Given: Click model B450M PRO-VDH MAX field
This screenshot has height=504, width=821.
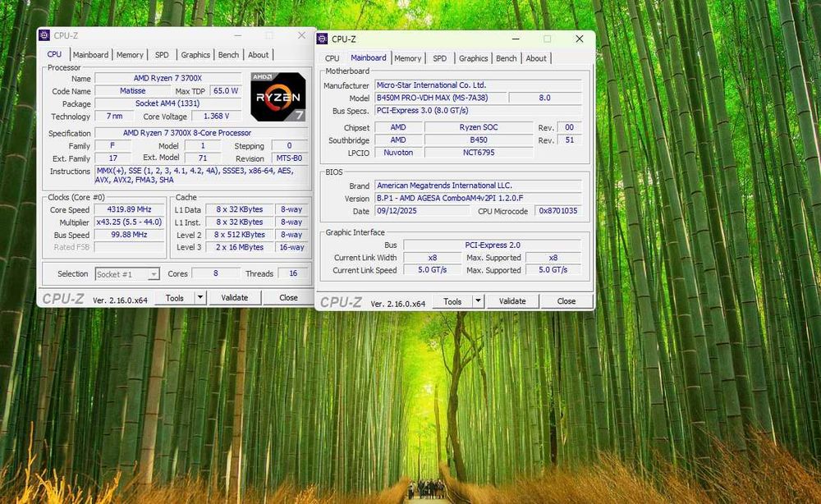Looking at the screenshot, I should pos(440,98).
